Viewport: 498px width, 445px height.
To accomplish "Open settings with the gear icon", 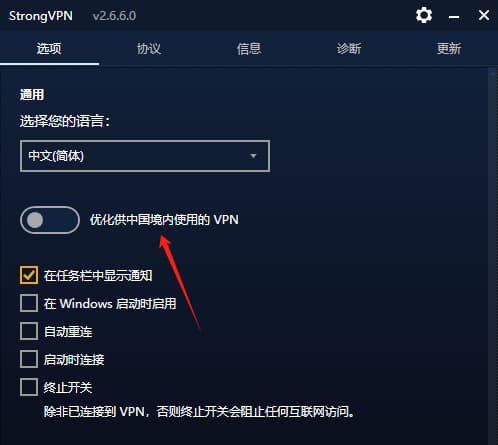I will click(x=424, y=15).
